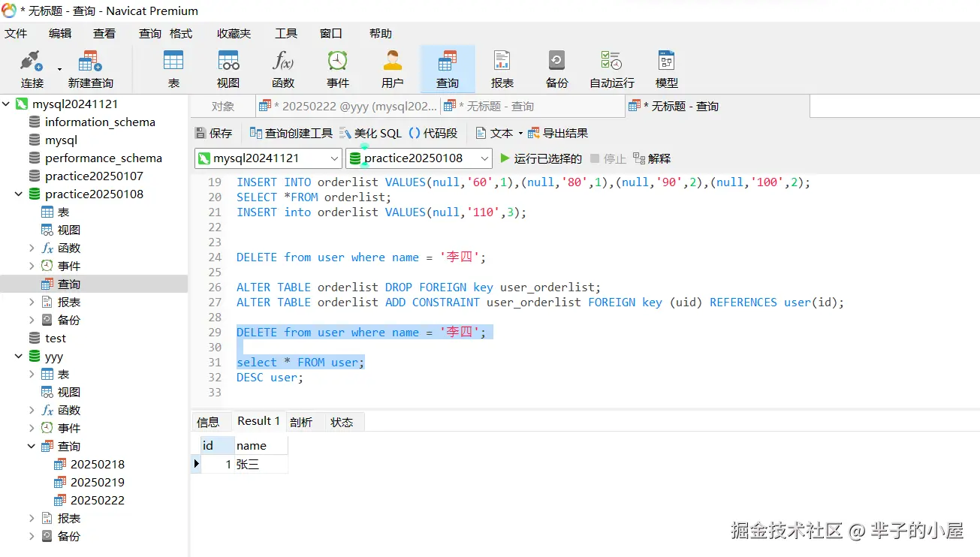Image resolution: width=980 pixels, height=557 pixels.
Task: Open the 文件 (File) menu
Action: 16,33
